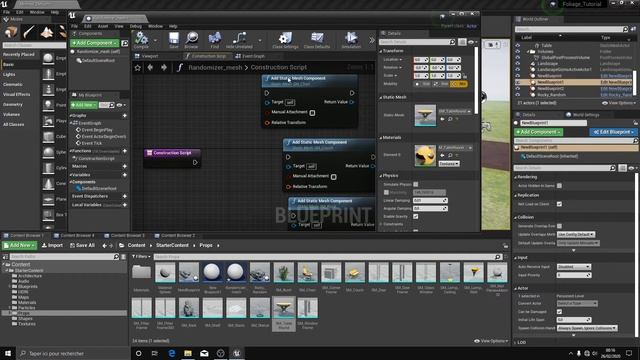Image resolution: width=640 pixels, height=360 pixels.
Task: Expand the blueprint toolbar overflow chevrons
Action: [371, 40]
